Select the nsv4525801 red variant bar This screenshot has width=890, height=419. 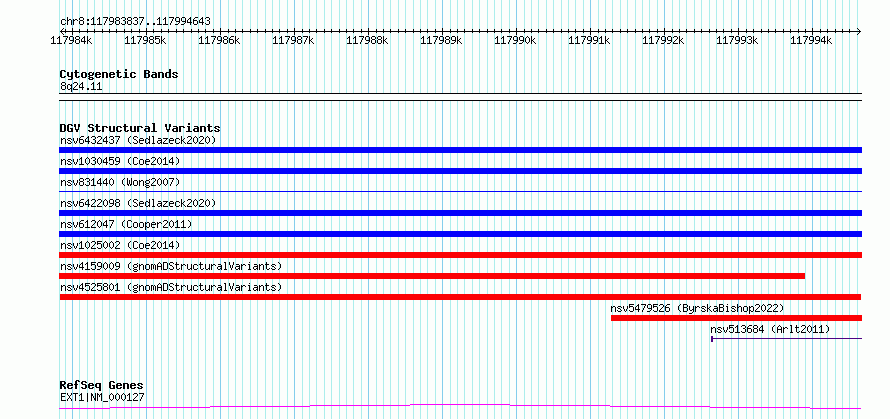point(460,297)
